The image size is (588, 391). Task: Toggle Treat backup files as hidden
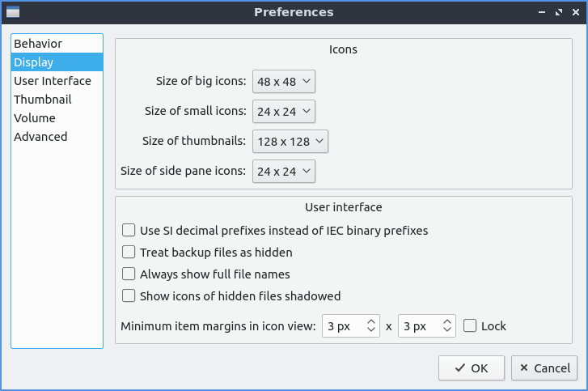click(x=129, y=253)
